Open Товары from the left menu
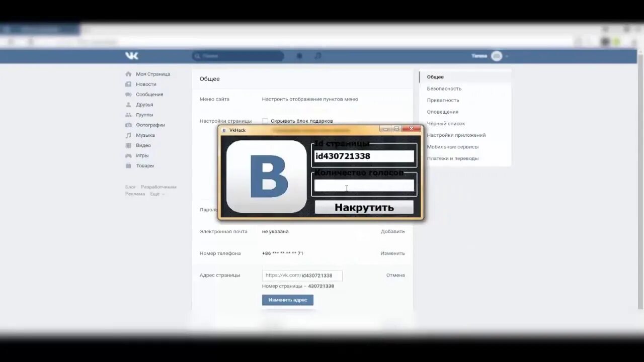Image resolution: width=644 pixels, height=362 pixels. point(145,165)
